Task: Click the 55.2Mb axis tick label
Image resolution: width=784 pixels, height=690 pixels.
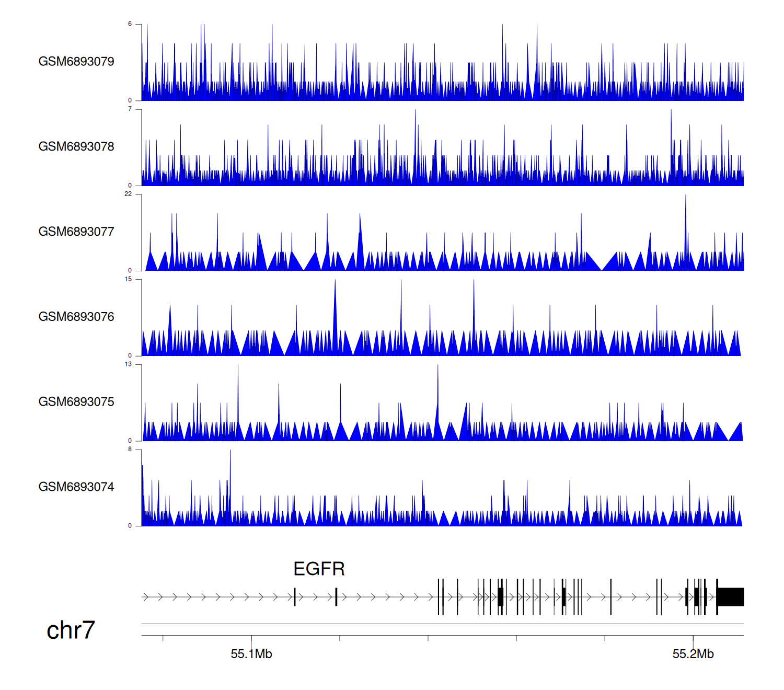Action: pyautogui.click(x=693, y=654)
